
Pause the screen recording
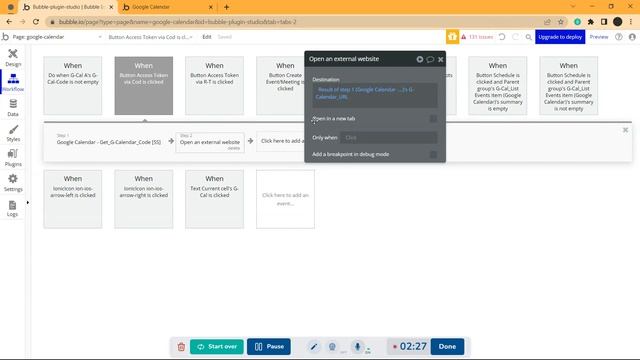tap(269, 347)
